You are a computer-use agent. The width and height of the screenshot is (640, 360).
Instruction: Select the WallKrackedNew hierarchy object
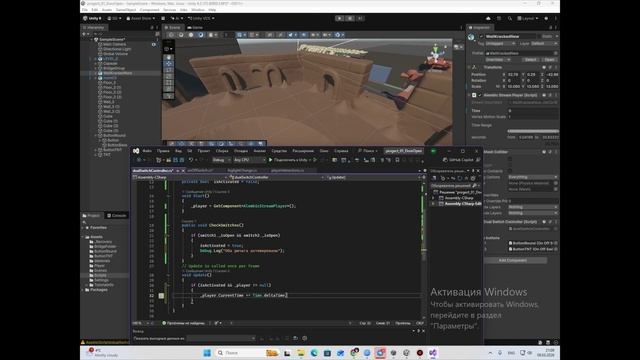point(117,73)
